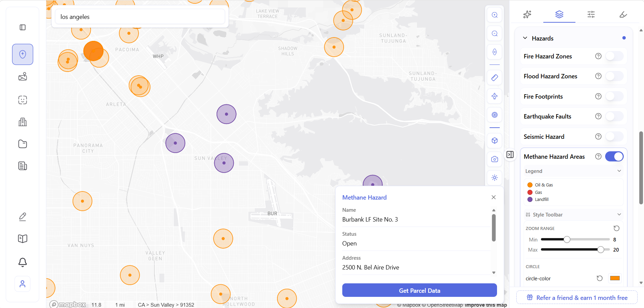This screenshot has width=644, height=308.
Task: Reset the zoom range values
Action: pyautogui.click(x=617, y=228)
